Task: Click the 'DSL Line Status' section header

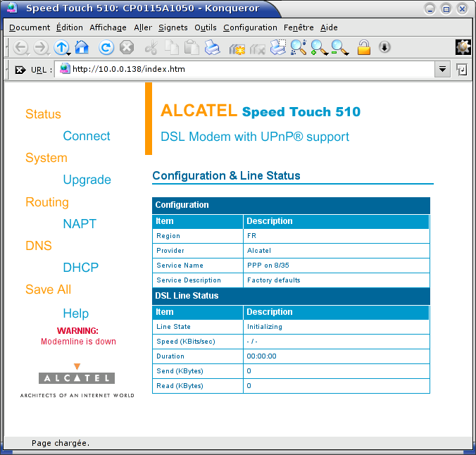Action: point(291,296)
